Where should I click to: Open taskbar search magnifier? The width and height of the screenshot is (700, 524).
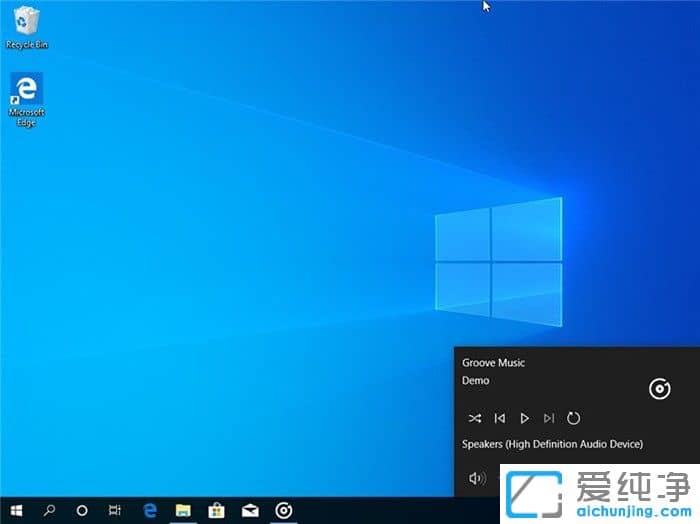49,510
